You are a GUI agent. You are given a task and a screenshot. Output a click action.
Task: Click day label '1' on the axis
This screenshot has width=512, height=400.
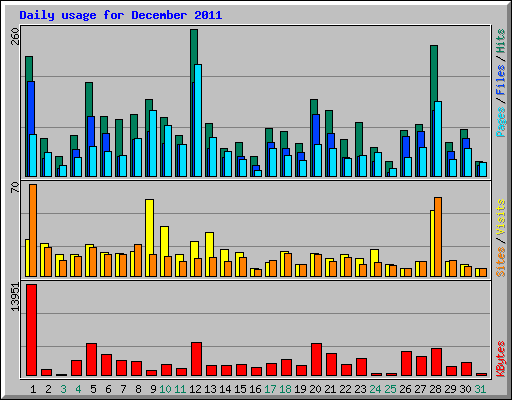click(x=33, y=389)
